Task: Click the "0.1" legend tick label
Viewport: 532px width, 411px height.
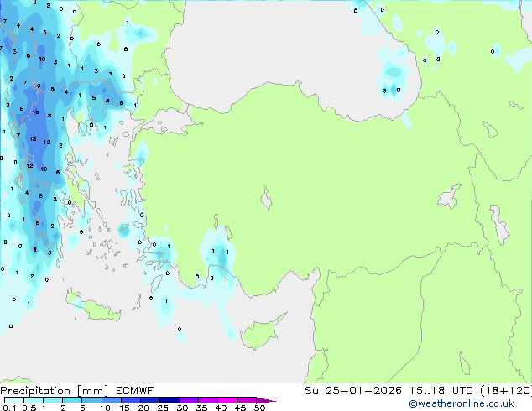Action: coord(9,408)
